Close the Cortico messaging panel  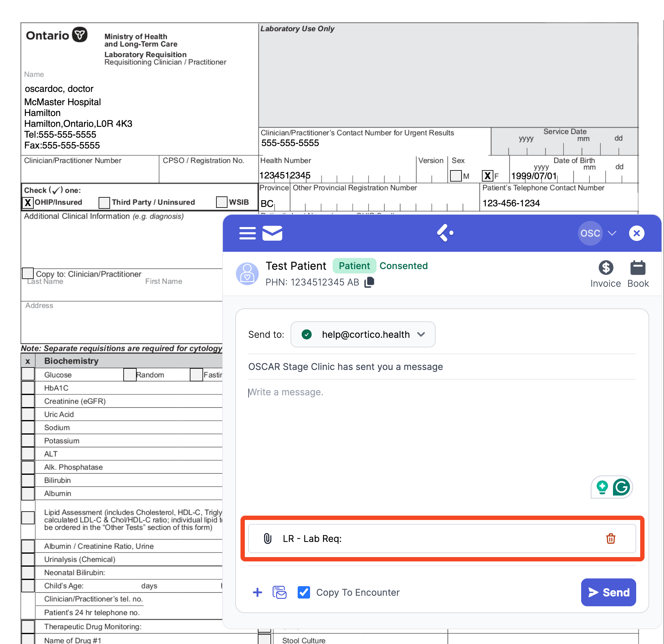click(636, 233)
